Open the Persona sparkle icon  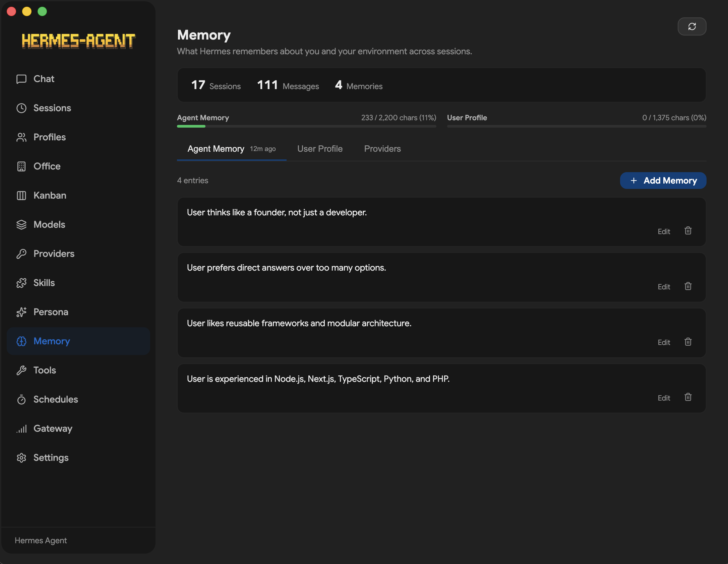21,312
